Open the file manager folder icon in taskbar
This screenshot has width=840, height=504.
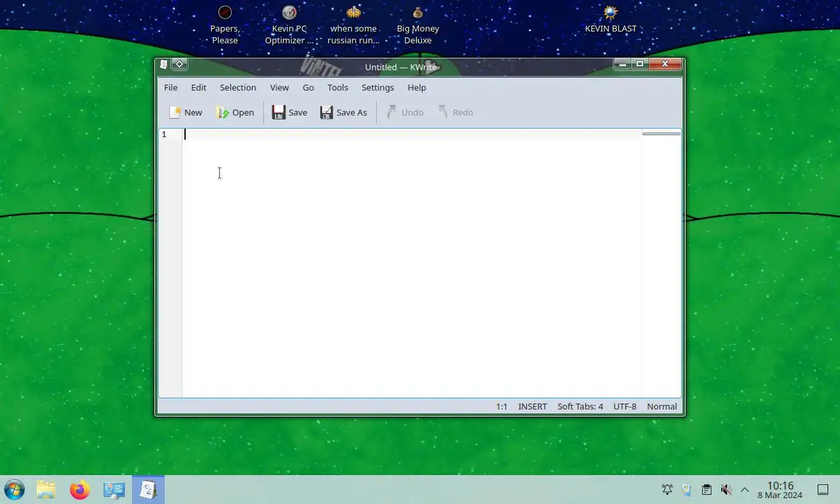46,490
